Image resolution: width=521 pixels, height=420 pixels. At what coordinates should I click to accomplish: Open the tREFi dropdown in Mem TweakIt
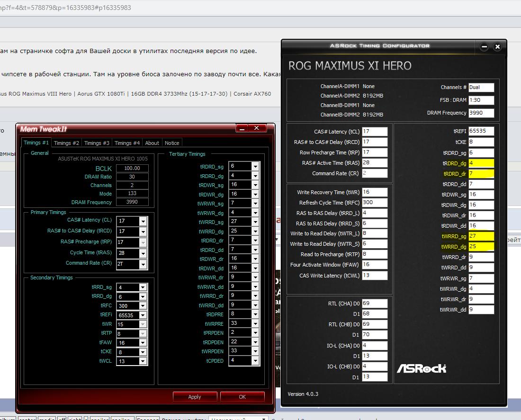click(143, 315)
